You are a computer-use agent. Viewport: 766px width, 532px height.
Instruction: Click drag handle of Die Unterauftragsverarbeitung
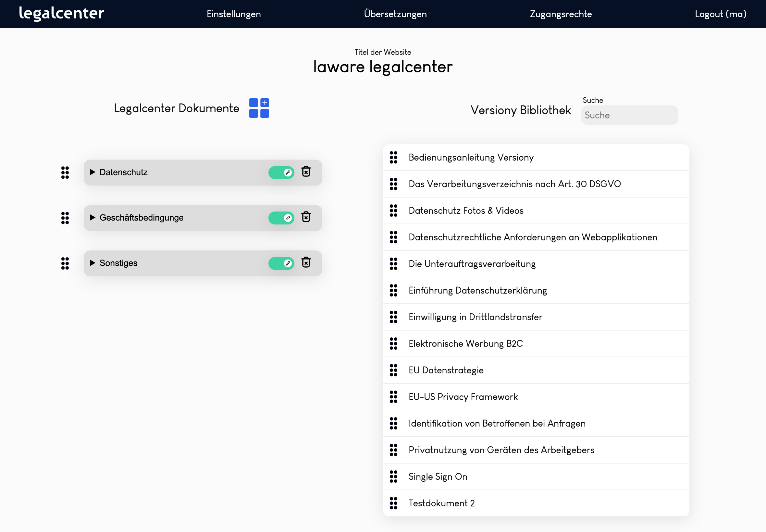[393, 264]
